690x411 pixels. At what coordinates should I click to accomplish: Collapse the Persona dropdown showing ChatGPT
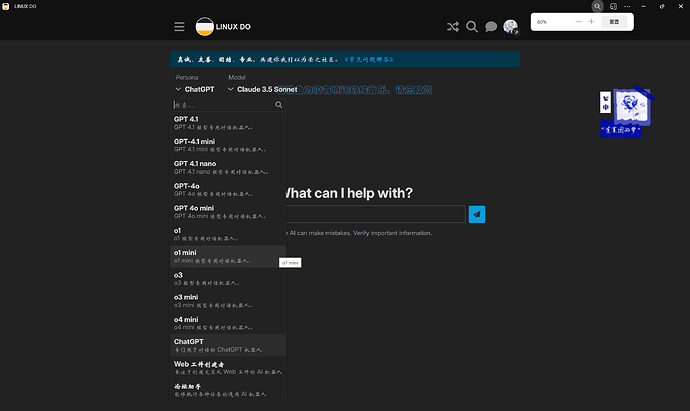coord(195,89)
